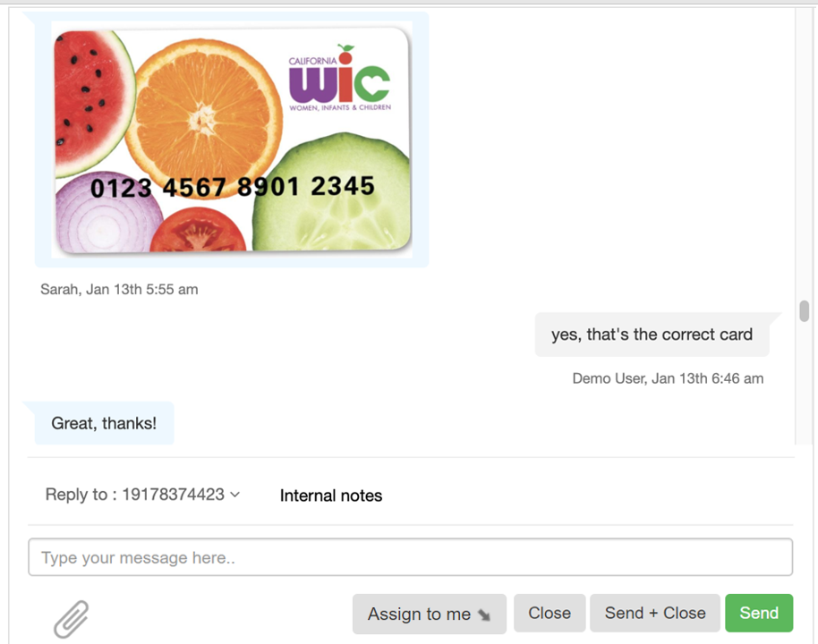818x644 pixels.
Task: Open the WIC card image attachment
Action: tap(232, 140)
